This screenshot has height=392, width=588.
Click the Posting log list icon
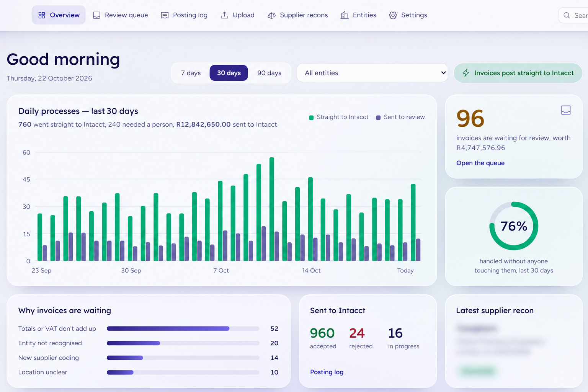(x=165, y=15)
